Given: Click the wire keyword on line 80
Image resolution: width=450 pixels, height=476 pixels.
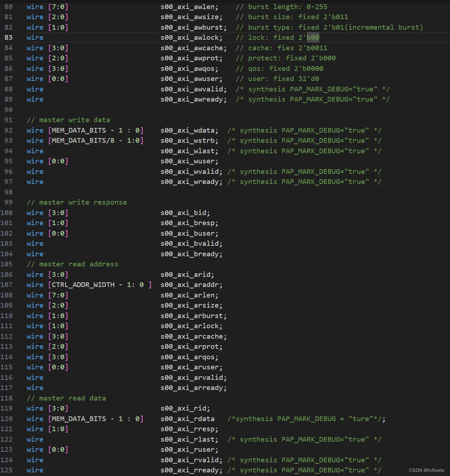Looking at the screenshot, I should coord(35,7).
